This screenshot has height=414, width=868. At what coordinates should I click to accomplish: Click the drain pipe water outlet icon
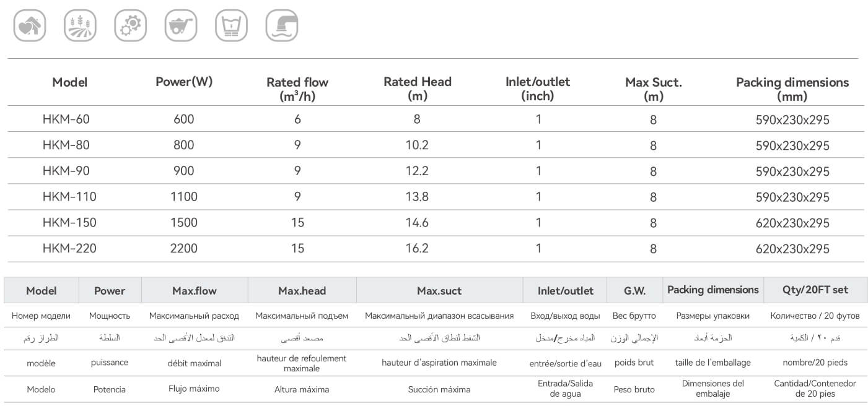click(282, 26)
